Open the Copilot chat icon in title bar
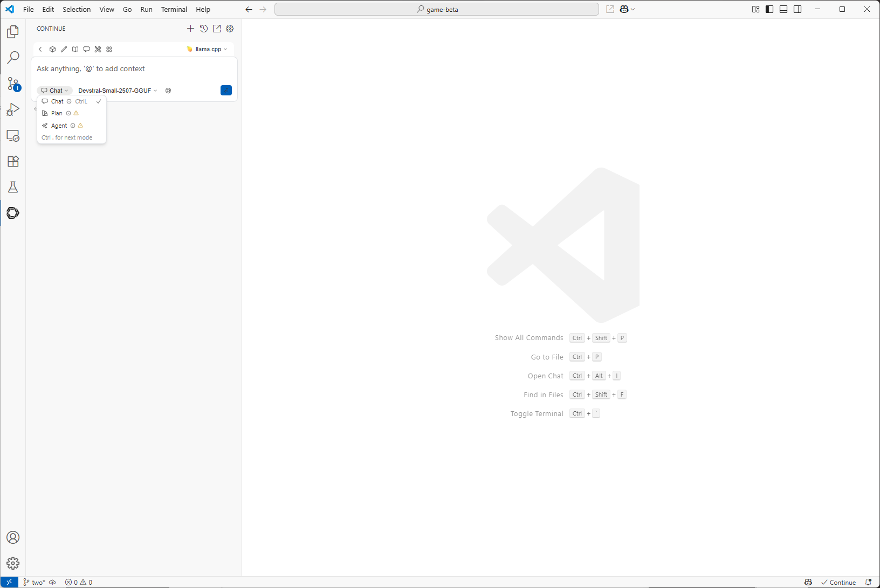The height and width of the screenshot is (588, 880). click(624, 9)
